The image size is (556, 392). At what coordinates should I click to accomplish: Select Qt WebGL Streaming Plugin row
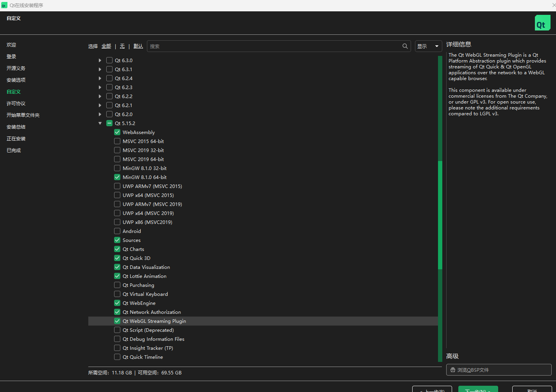click(263, 321)
